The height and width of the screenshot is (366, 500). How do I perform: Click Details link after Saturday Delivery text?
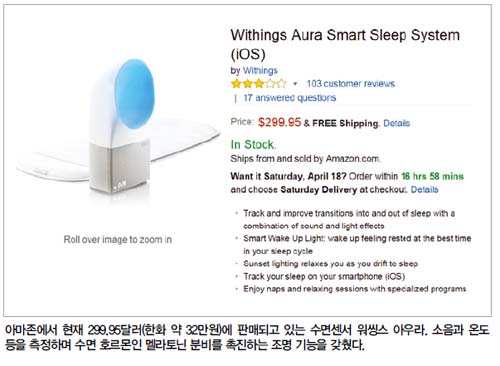(424, 190)
